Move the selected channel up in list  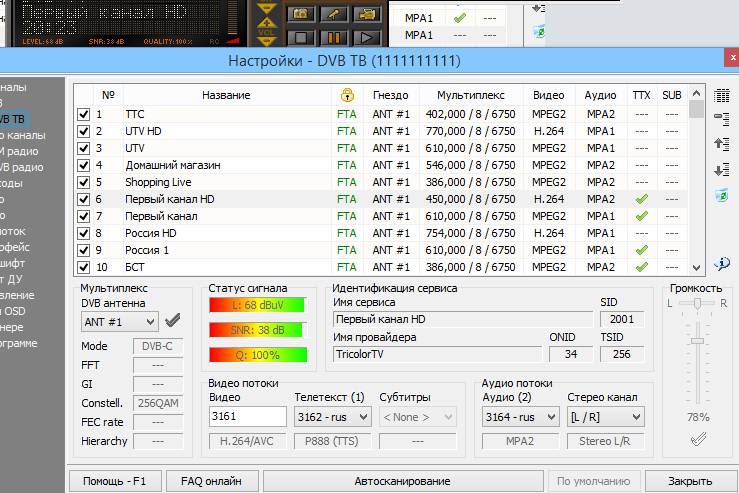(722, 144)
